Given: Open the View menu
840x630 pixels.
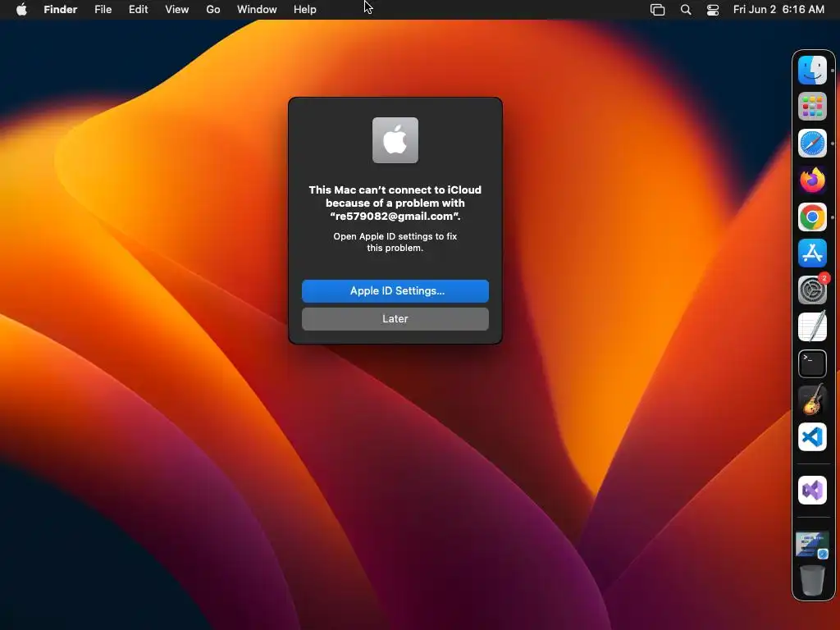Looking at the screenshot, I should [177, 9].
